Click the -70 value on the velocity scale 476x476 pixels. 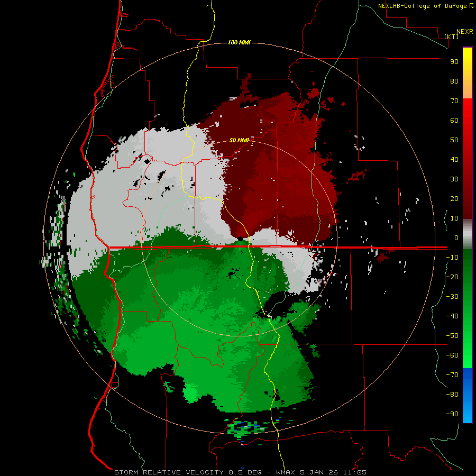452,375
